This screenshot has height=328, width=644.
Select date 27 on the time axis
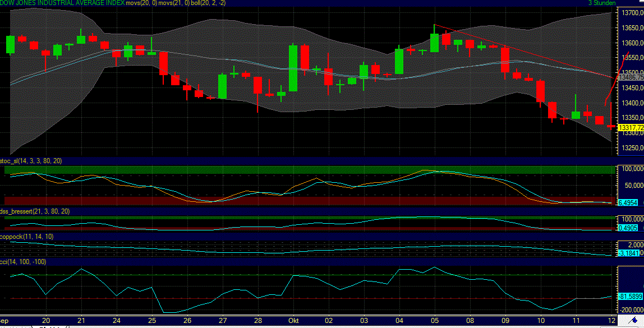[x=223, y=320]
